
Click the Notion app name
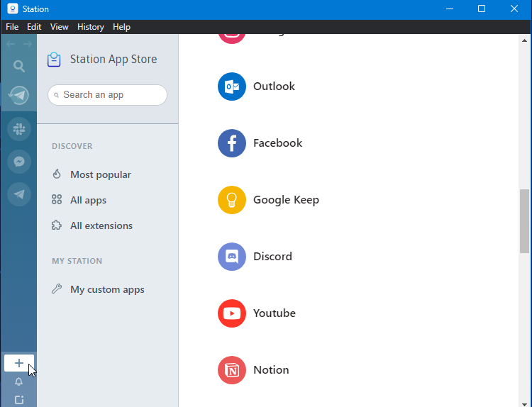[271, 369]
